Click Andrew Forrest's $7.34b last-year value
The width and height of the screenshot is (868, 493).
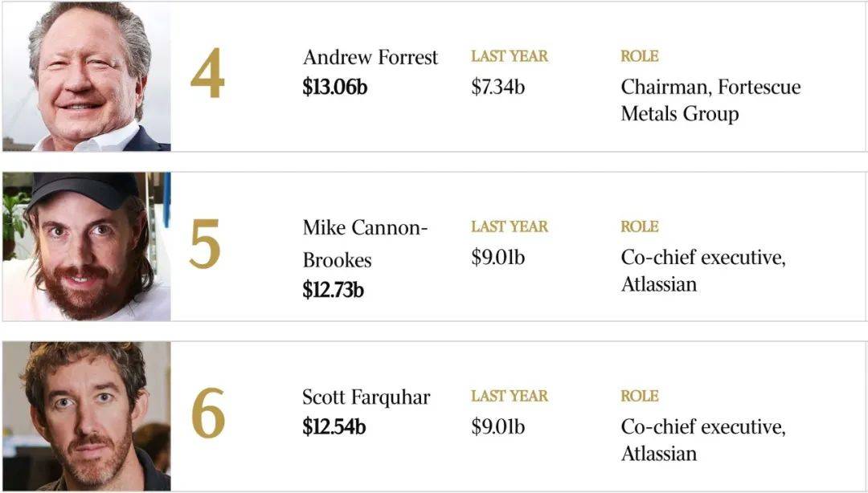[x=498, y=87]
